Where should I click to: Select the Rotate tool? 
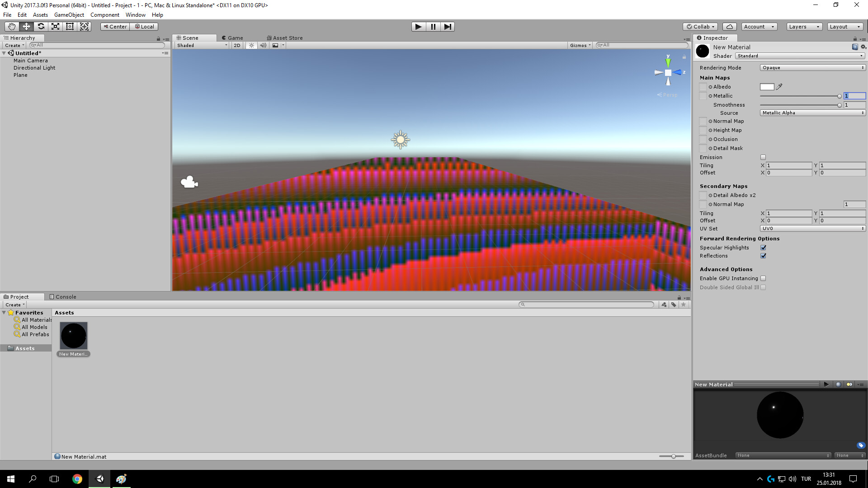pyautogui.click(x=41, y=27)
